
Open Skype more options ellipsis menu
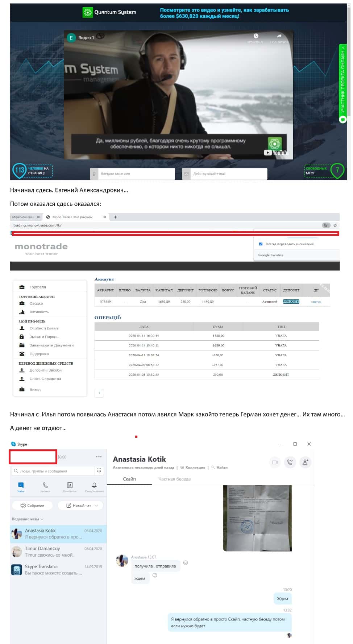[99, 457]
